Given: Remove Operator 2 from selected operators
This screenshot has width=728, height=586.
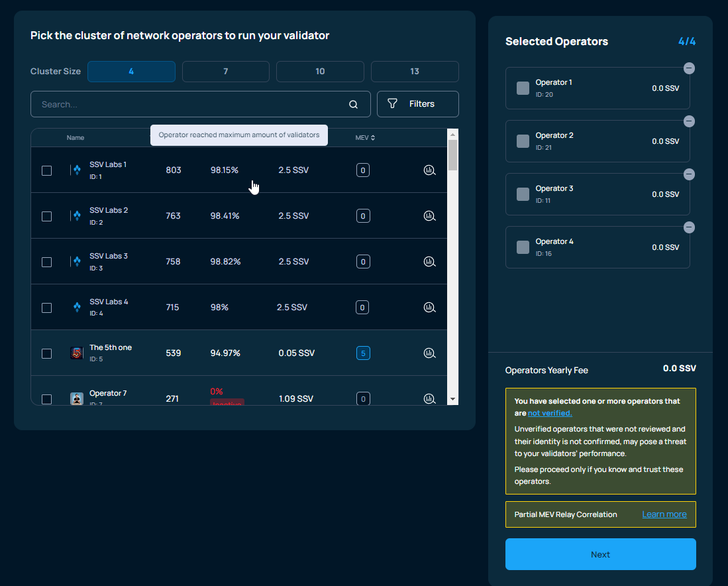Looking at the screenshot, I should (x=689, y=121).
